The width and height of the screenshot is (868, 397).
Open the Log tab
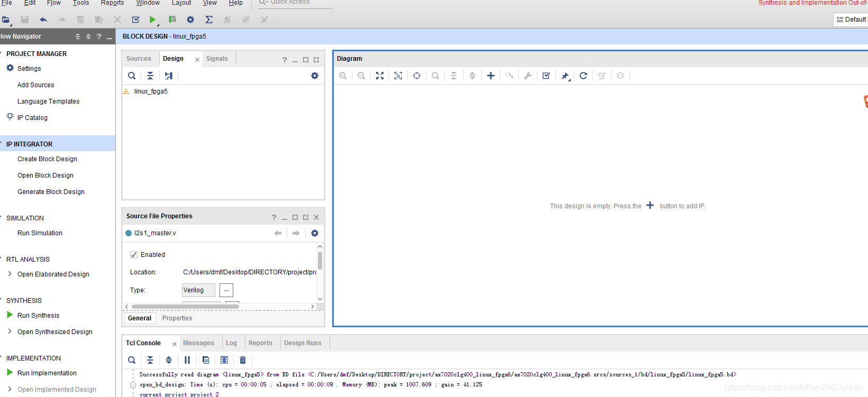pyautogui.click(x=231, y=343)
